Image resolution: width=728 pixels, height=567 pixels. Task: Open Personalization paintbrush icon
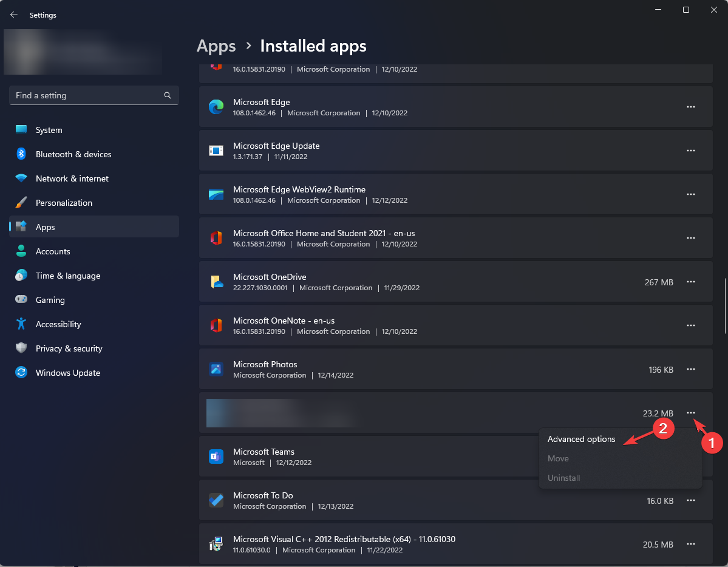tap(21, 203)
